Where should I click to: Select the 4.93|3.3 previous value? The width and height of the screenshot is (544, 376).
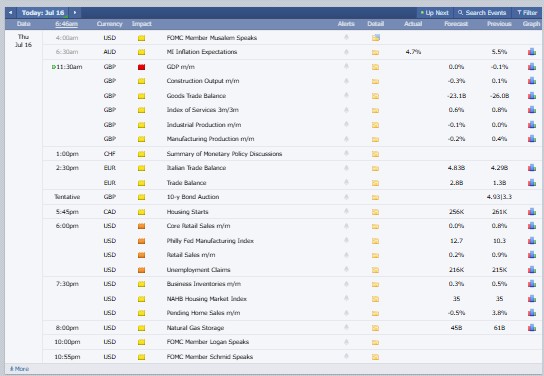(x=499, y=197)
